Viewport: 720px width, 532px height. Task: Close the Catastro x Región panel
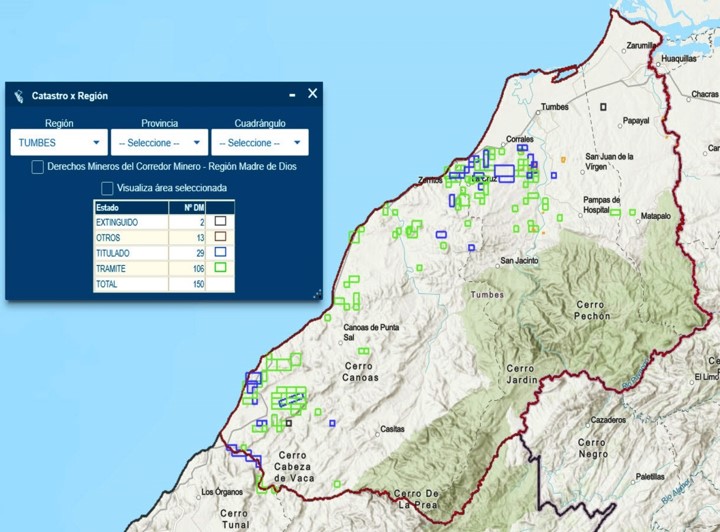point(312,94)
